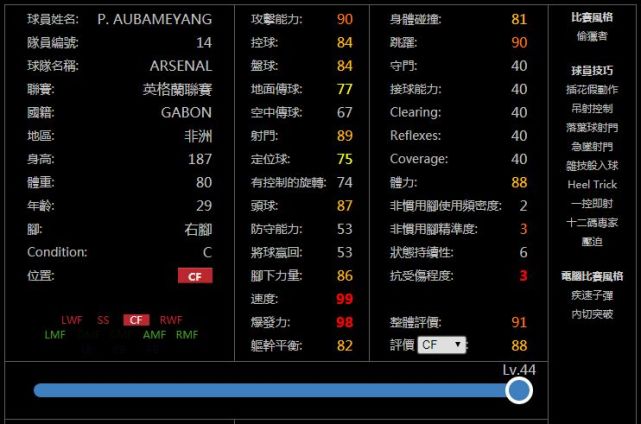Click 體力 value 88

(519, 182)
